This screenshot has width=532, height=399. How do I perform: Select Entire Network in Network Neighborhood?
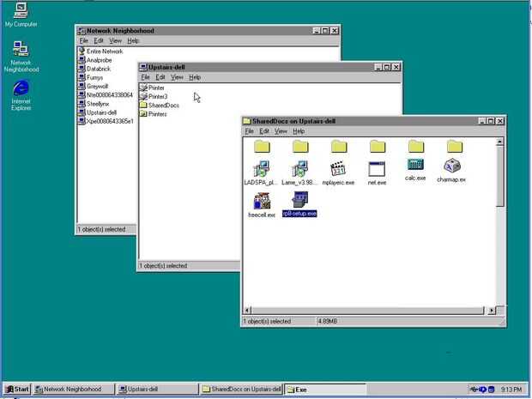[100, 51]
